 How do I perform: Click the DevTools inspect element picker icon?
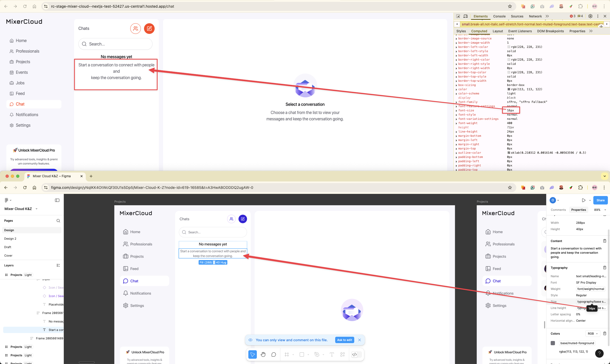point(458,16)
